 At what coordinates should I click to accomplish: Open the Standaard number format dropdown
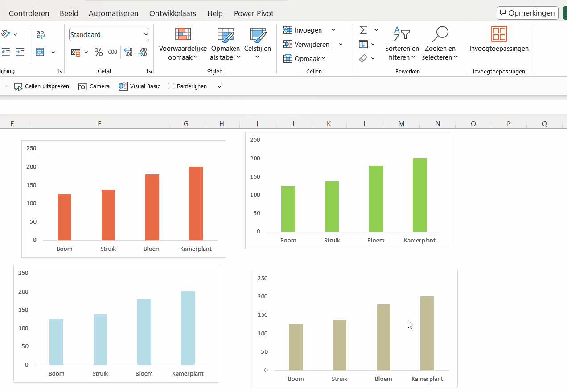pos(146,35)
